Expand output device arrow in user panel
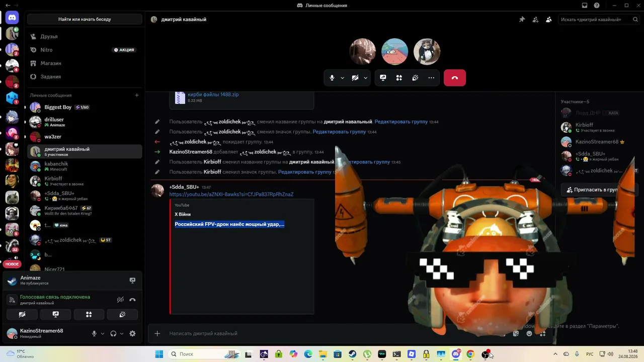The image size is (644, 362). (122, 333)
